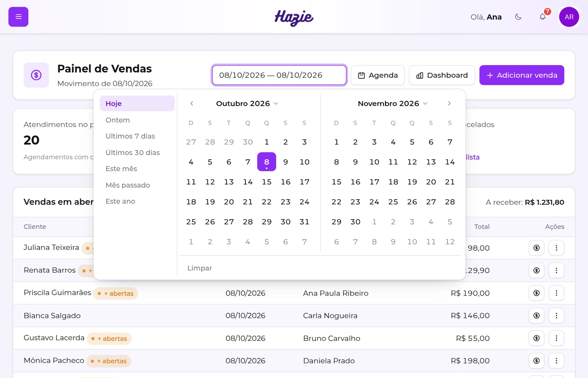Click Adicionar venda button
This screenshot has width=588, height=378.
pos(522,75)
